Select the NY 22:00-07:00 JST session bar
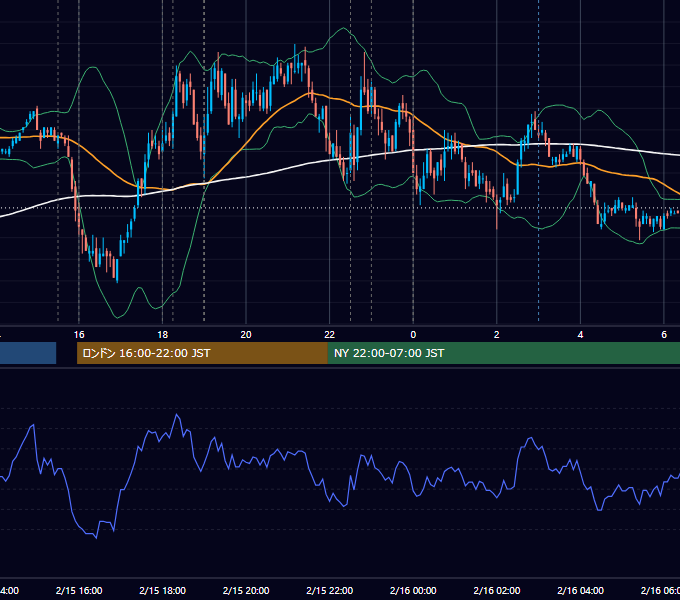The height and width of the screenshot is (600, 680). coord(503,353)
